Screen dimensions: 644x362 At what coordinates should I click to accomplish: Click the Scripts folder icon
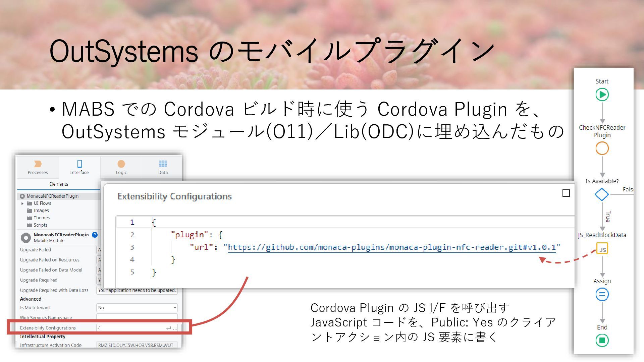click(30, 225)
